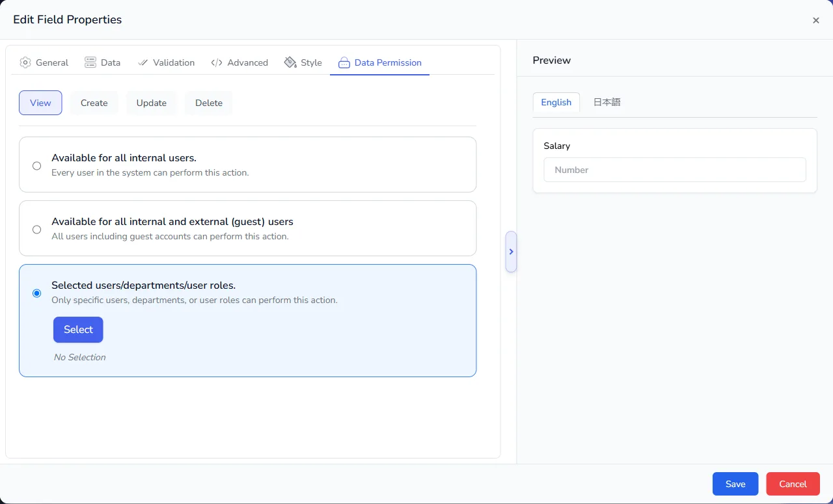Click the 'Salary' field label in preview
Image resolution: width=833 pixels, height=504 pixels.
[557, 146]
